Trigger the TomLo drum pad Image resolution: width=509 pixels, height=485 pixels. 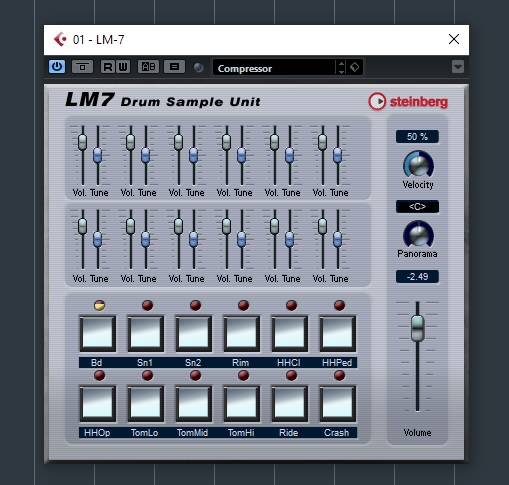pyautogui.click(x=146, y=404)
